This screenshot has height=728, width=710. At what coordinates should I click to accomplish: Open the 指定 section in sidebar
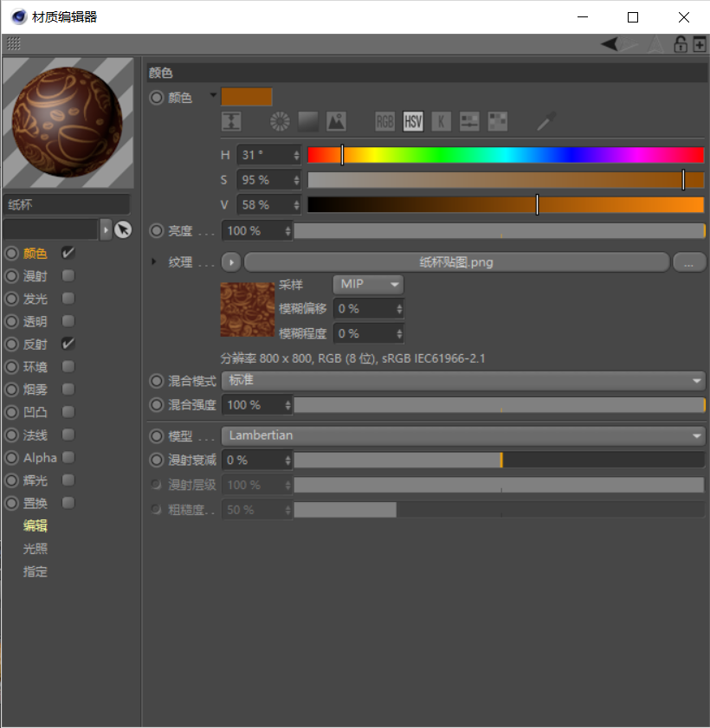[35, 571]
